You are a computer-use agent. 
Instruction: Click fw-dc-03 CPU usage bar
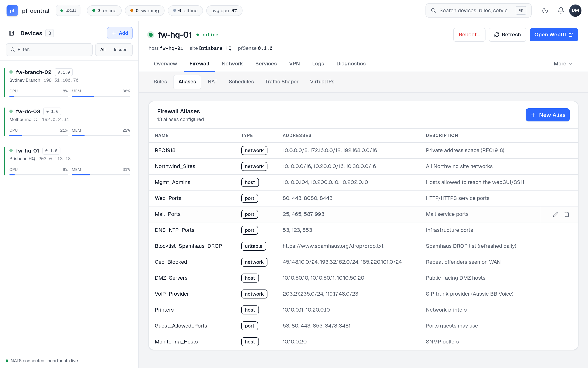pyautogui.click(x=38, y=135)
